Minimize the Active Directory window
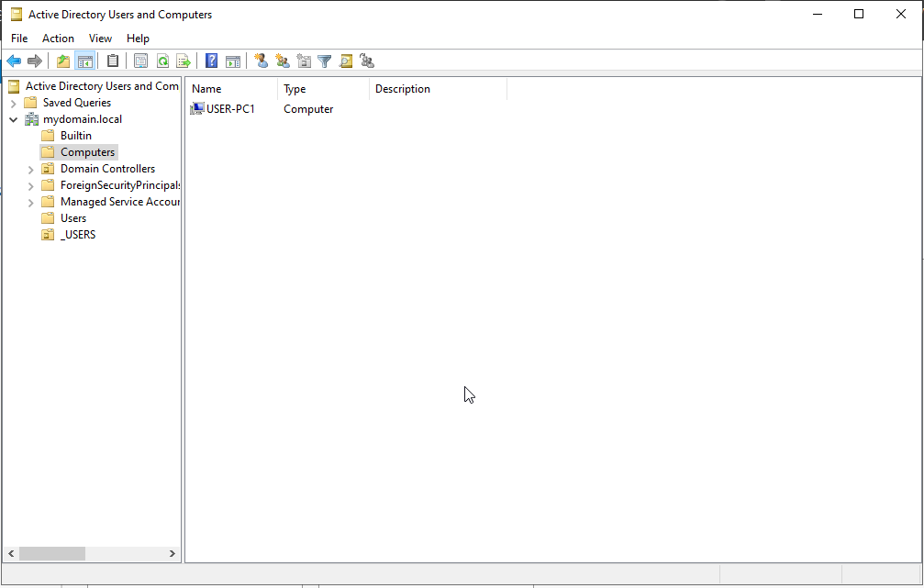The height and width of the screenshot is (588, 924). (x=818, y=14)
